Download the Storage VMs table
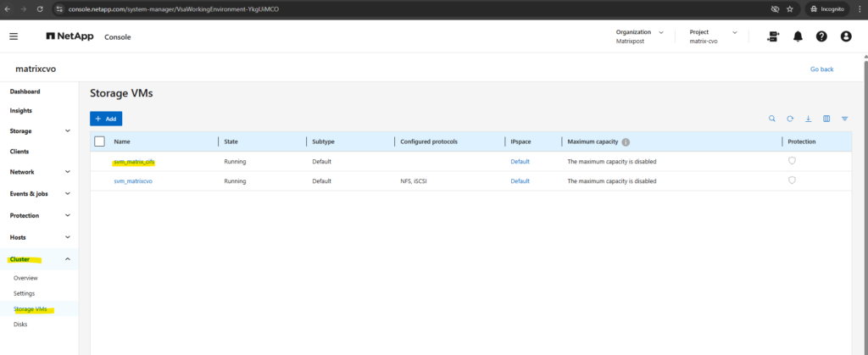868x355 pixels. pyautogui.click(x=808, y=119)
